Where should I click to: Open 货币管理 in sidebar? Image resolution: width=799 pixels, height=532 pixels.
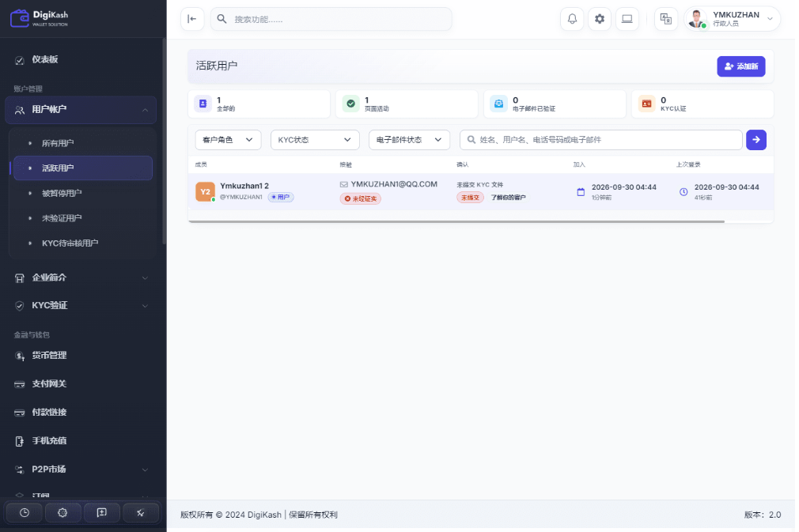pos(49,356)
